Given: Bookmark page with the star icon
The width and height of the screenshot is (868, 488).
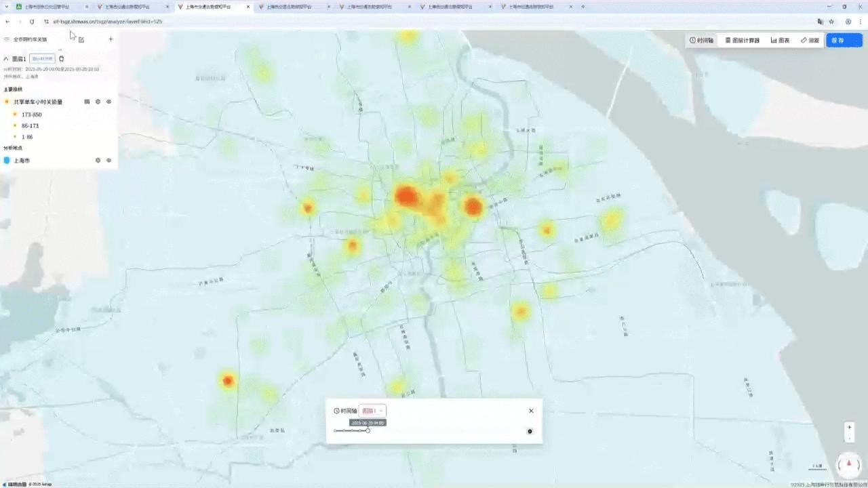Looking at the screenshot, I should pyautogui.click(x=831, y=22).
